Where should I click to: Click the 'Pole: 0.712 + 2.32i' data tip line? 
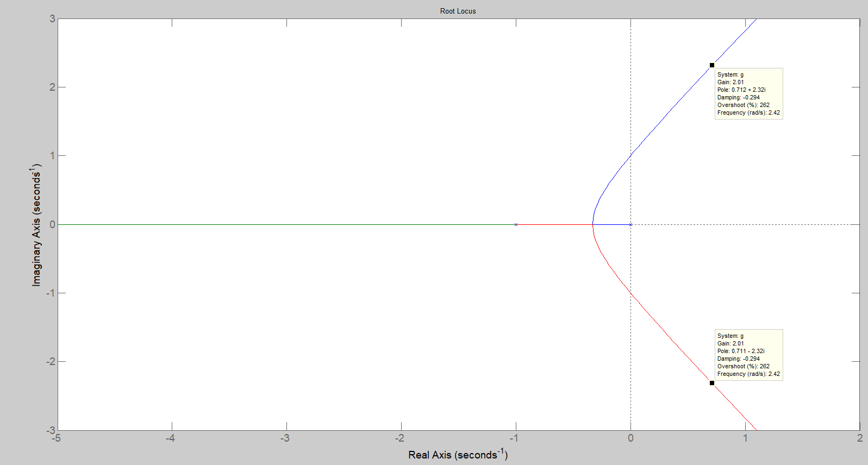click(x=741, y=90)
